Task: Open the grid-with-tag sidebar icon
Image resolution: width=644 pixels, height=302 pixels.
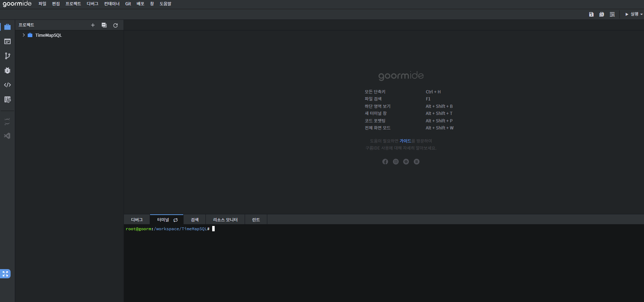Action: 7,99
